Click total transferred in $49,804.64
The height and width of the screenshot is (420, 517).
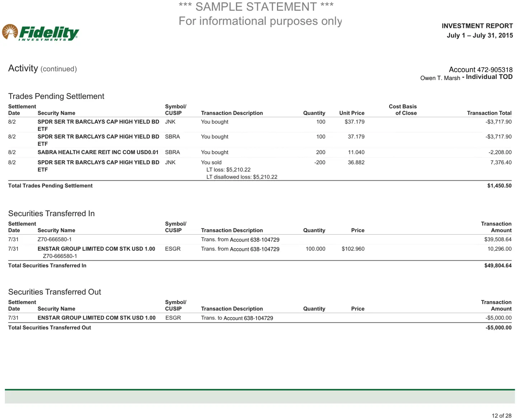(x=498, y=266)
